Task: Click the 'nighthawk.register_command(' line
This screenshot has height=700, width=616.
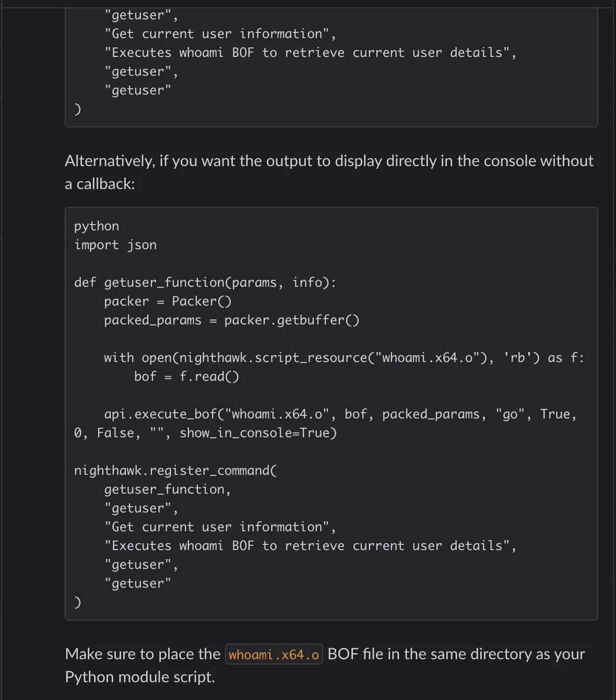Action: (x=175, y=471)
